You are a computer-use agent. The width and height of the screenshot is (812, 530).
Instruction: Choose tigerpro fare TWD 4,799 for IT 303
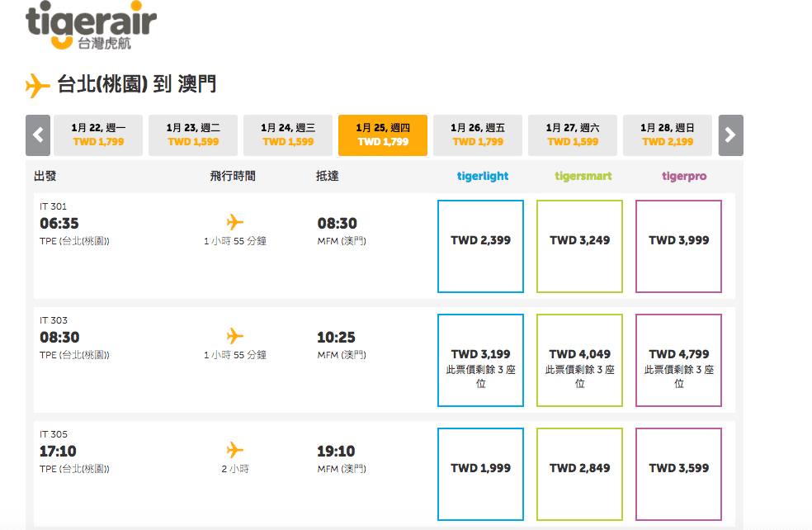[678, 360]
